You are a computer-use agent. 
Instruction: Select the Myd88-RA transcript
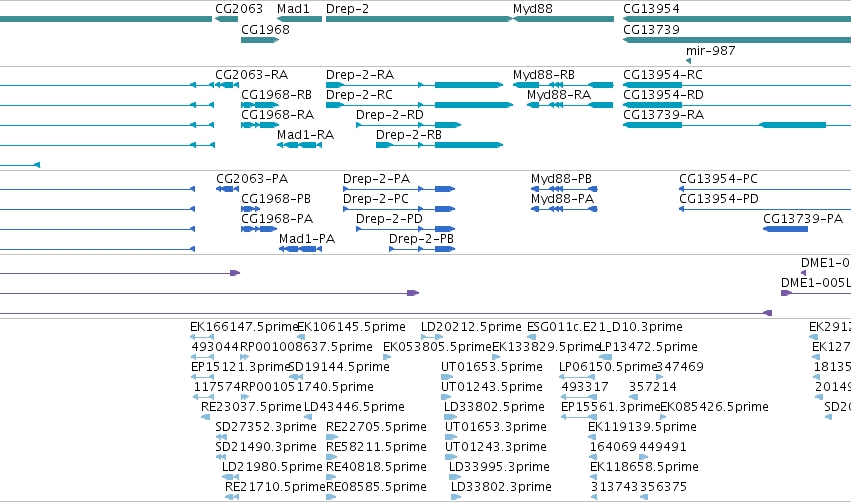(x=570, y=105)
